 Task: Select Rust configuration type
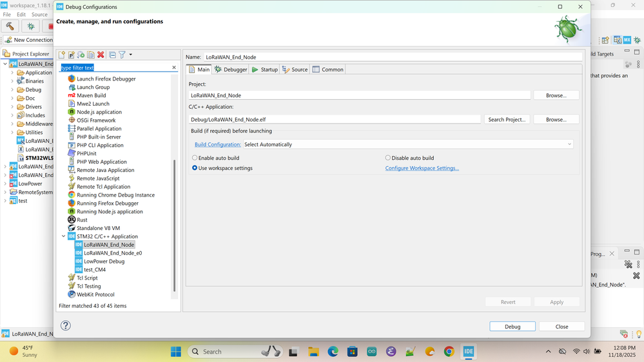tap(82, 220)
